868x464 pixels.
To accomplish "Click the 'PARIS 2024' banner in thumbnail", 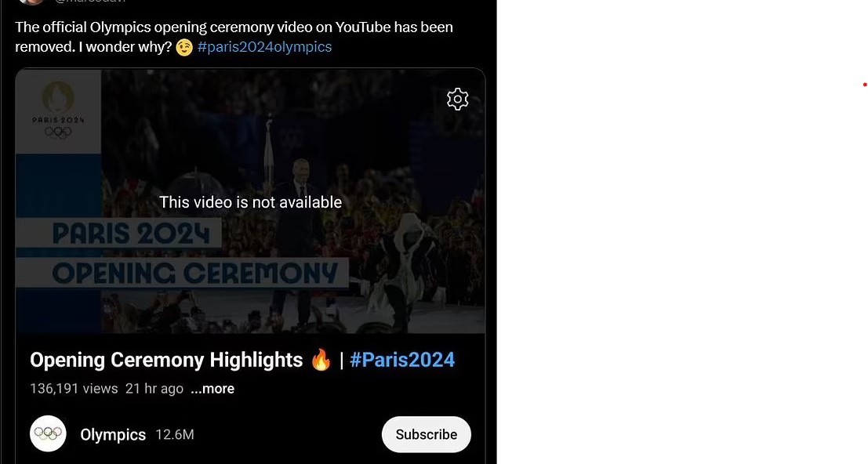I will click(x=131, y=233).
